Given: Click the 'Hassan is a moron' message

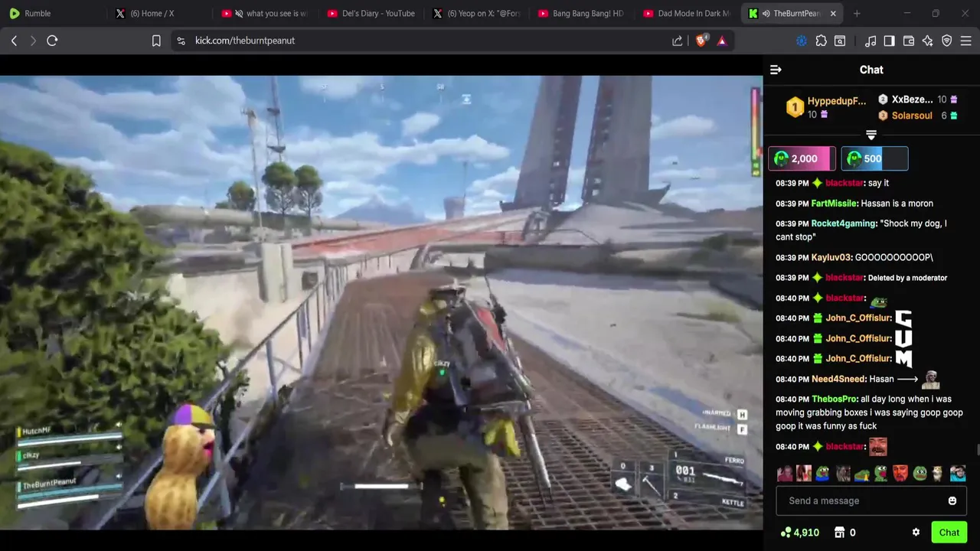Looking at the screenshot, I should (897, 204).
